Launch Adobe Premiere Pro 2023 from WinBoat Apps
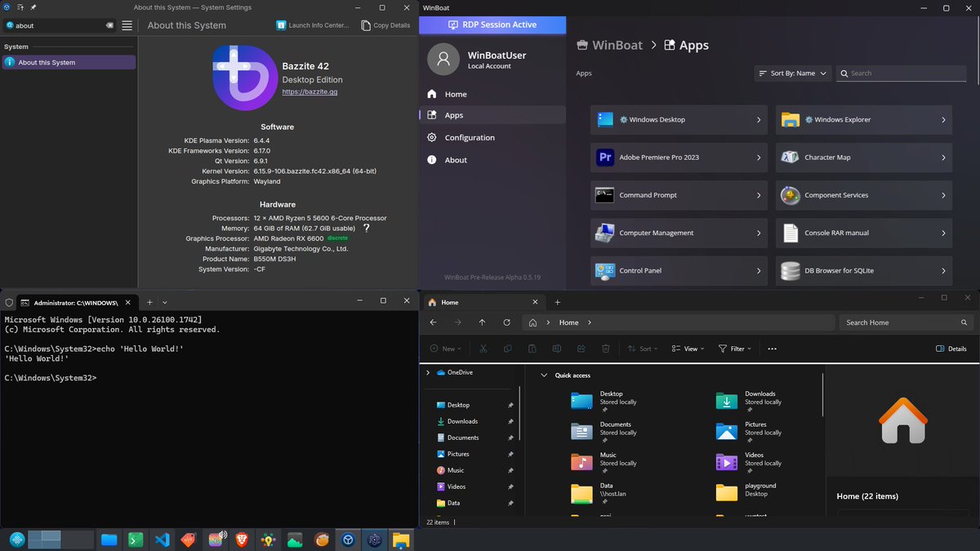 [678, 157]
